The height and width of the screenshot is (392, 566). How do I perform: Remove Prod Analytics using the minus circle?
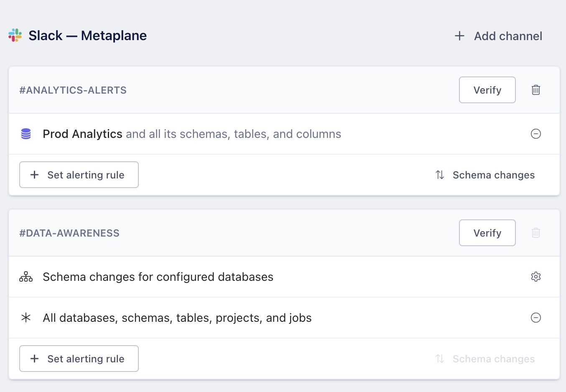point(535,134)
